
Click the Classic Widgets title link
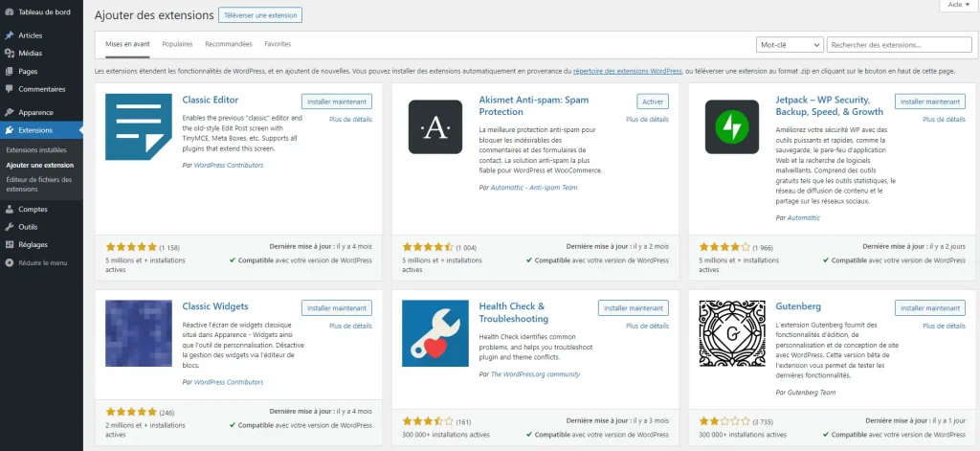click(215, 306)
